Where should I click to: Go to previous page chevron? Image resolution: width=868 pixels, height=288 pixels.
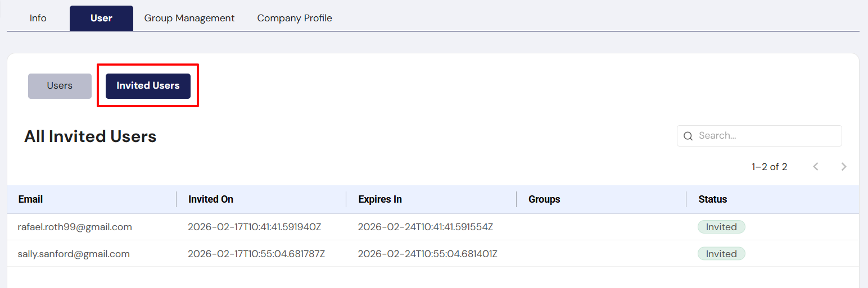click(x=816, y=167)
